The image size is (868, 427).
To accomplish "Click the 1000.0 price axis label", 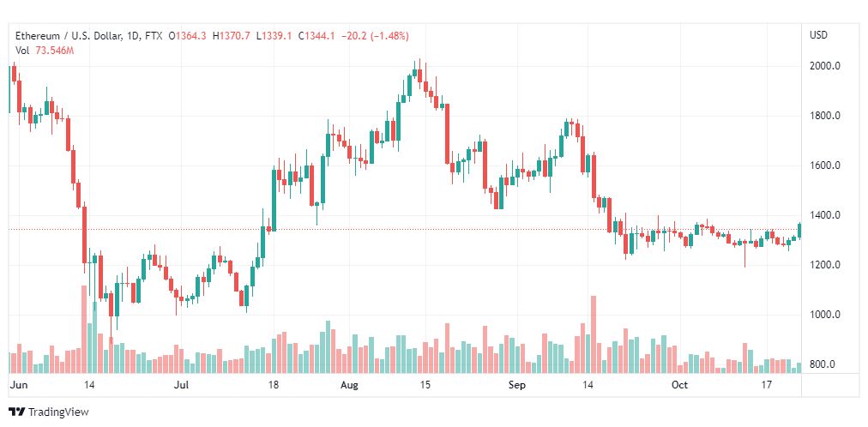I will point(825,315).
